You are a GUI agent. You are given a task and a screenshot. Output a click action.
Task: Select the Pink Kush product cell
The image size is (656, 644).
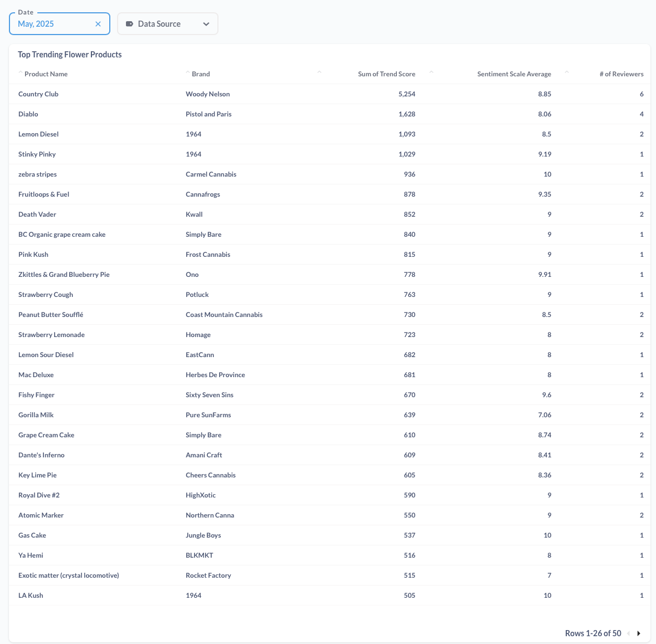pos(33,255)
